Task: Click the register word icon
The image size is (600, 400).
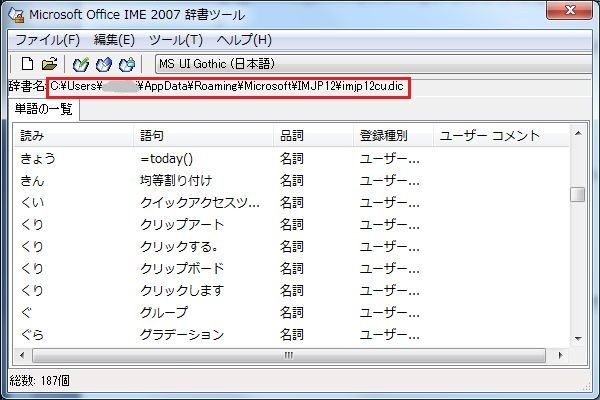Action: (81, 64)
